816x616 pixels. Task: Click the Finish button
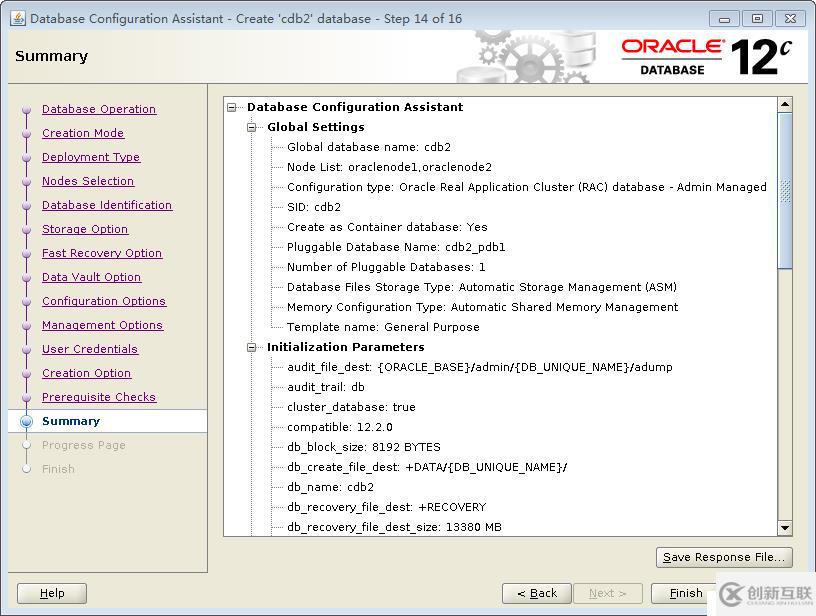click(685, 593)
